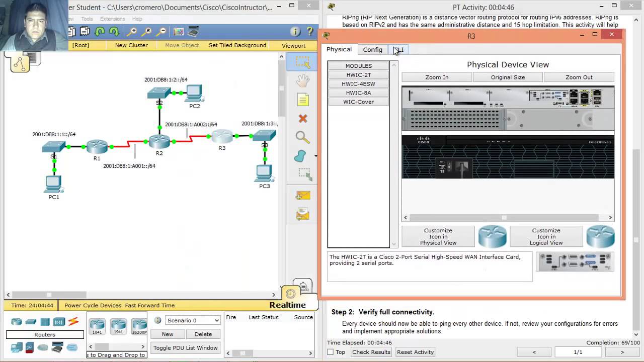Screen dimensions: 644x362
Task: Click router R1 in the topology
Action: coord(97,146)
